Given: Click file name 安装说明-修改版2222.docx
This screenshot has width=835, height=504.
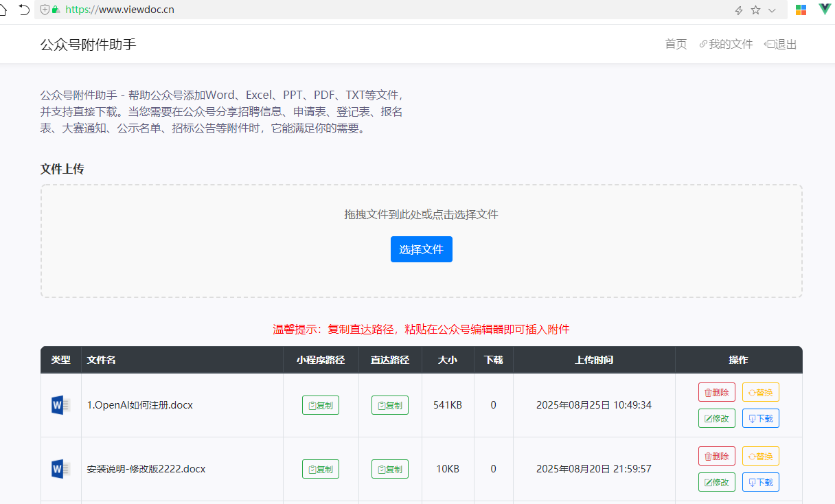Looking at the screenshot, I should pos(146,469).
